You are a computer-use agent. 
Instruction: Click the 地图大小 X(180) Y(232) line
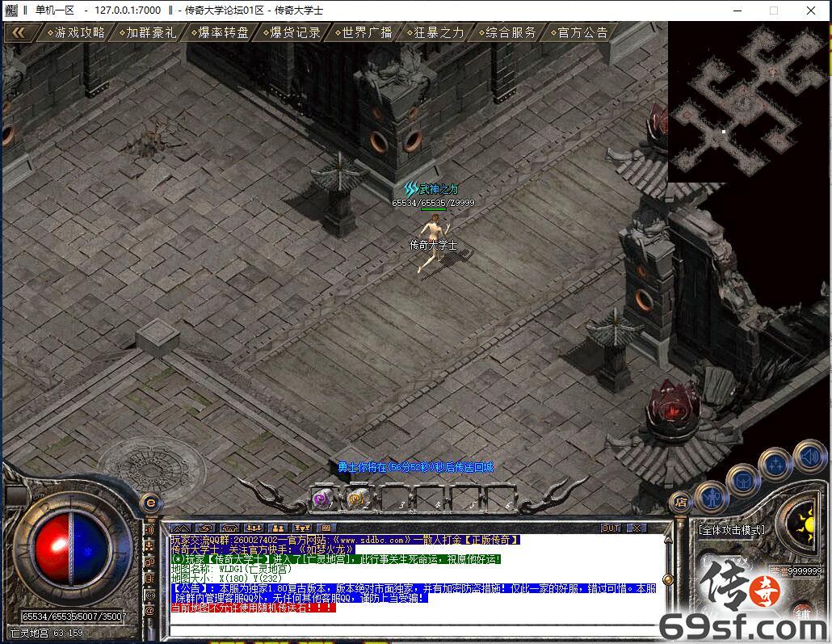click(226, 578)
